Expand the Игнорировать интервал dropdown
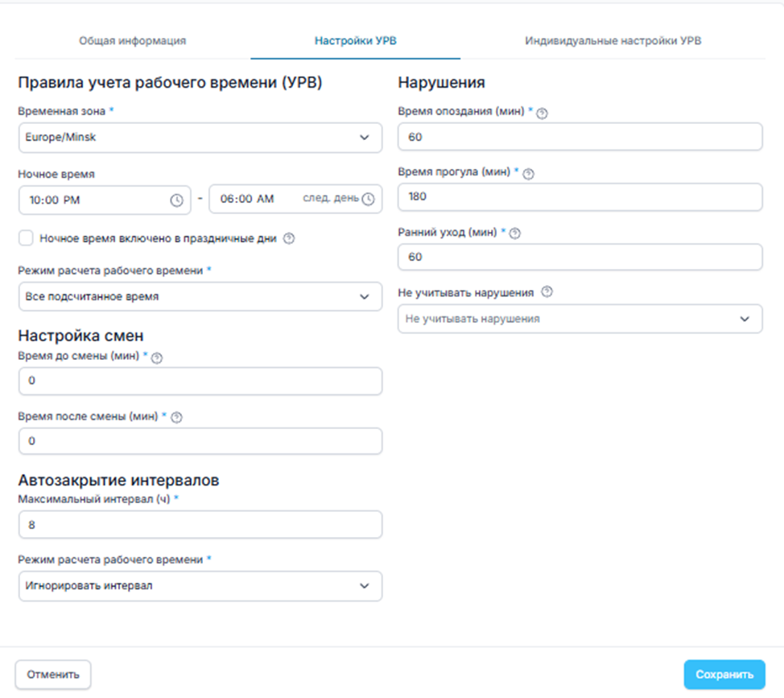This screenshot has height=698, width=784. (x=200, y=586)
